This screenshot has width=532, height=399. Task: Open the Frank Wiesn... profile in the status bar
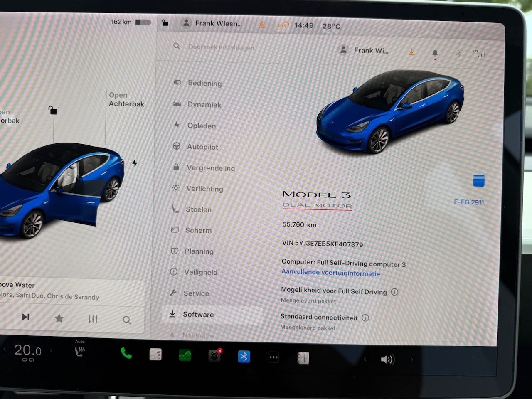coord(212,23)
